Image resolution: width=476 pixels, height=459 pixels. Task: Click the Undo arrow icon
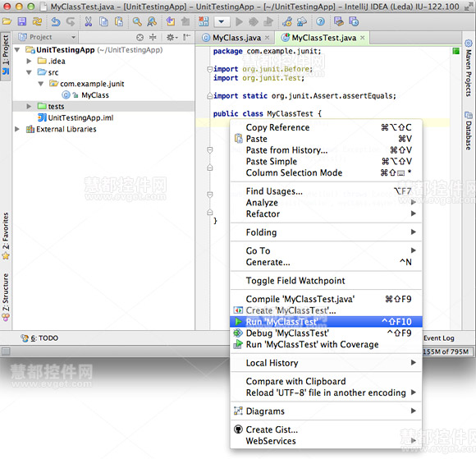(x=56, y=21)
